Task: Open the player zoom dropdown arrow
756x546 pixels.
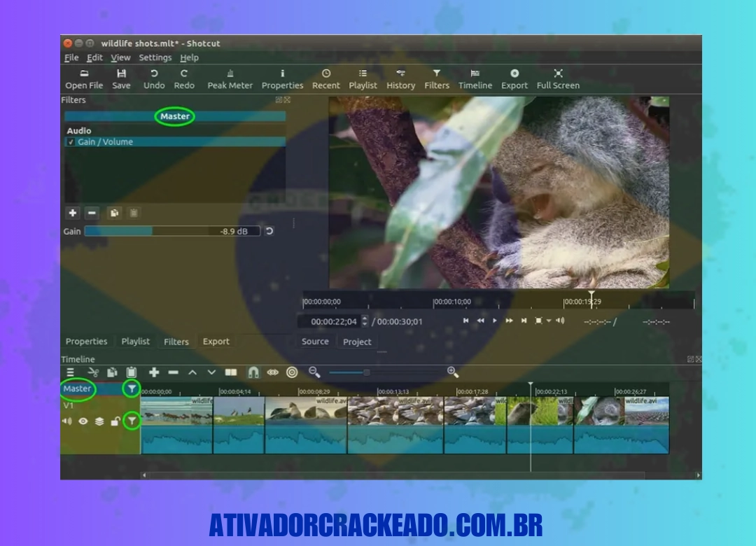Action: [x=549, y=321]
